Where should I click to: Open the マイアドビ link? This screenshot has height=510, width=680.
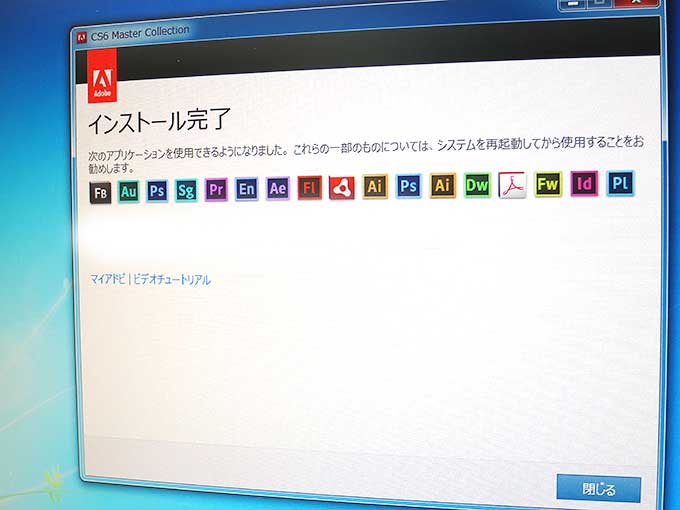[108, 279]
